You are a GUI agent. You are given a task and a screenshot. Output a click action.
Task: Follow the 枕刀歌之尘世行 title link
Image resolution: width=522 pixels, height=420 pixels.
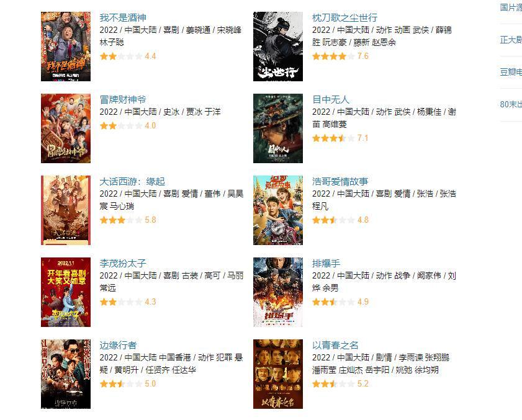[344, 17]
